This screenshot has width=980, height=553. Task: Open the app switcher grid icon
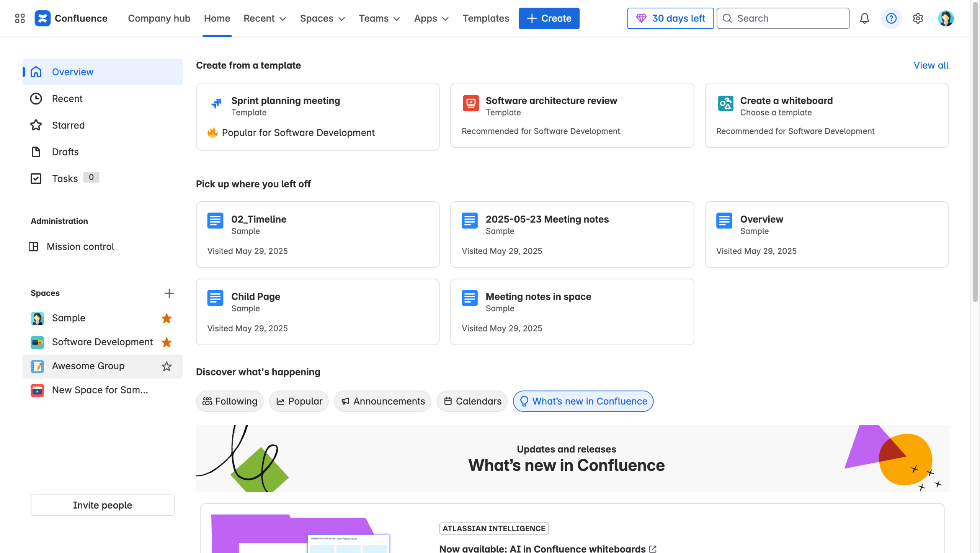pyautogui.click(x=20, y=18)
